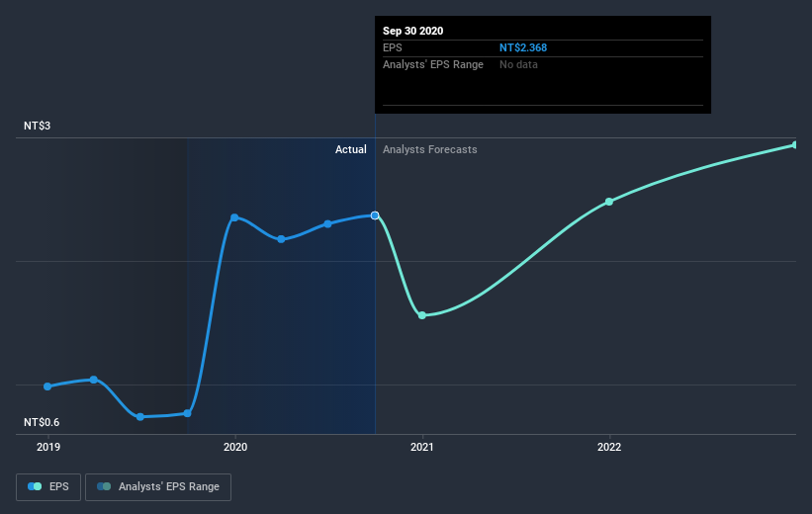Click the 'Actual' region label
Viewport: 812px width, 514px height.
tap(350, 149)
